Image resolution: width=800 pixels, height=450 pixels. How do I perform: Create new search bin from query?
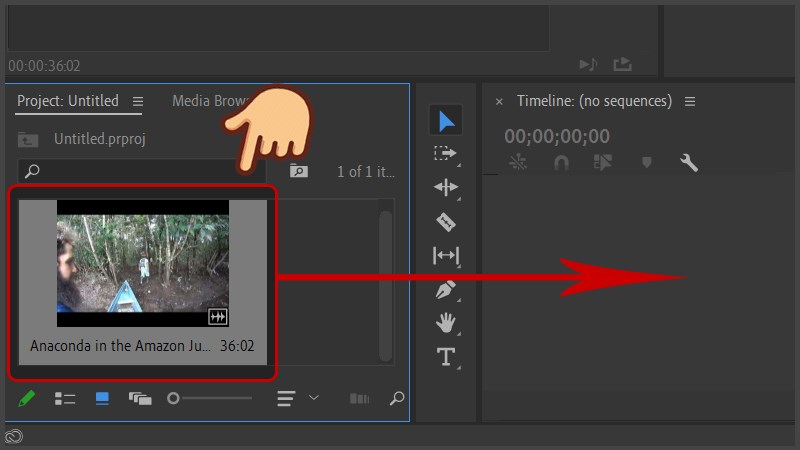pos(298,171)
